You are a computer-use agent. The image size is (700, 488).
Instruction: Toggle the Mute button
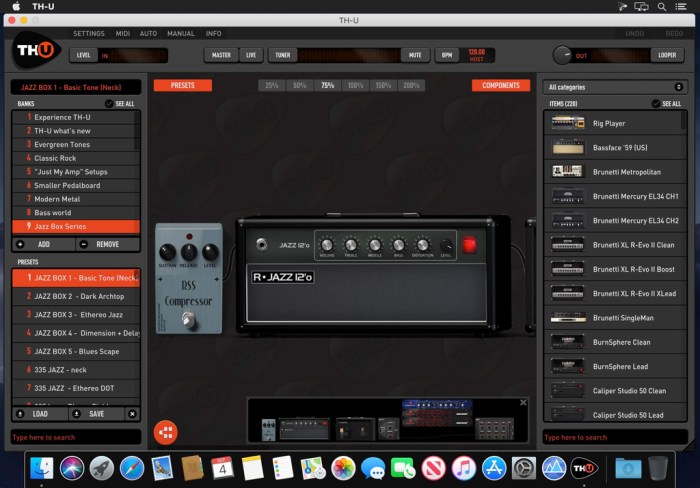tap(414, 55)
